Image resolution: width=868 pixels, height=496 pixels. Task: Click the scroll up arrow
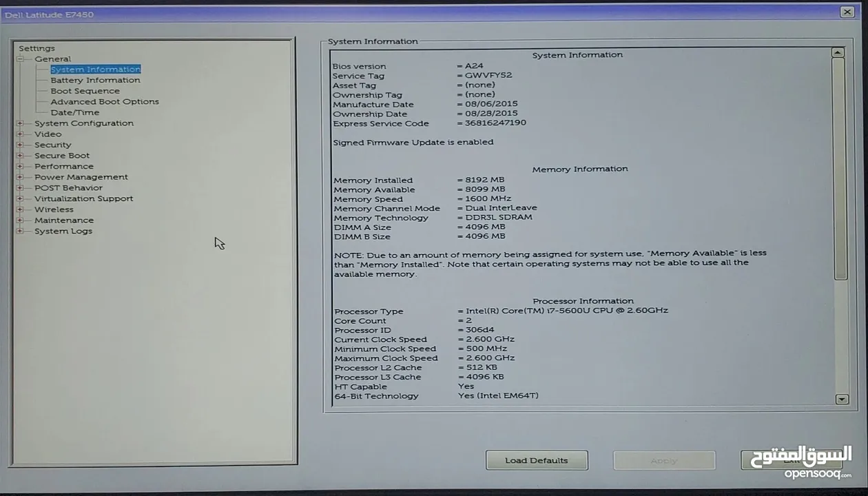click(x=838, y=52)
